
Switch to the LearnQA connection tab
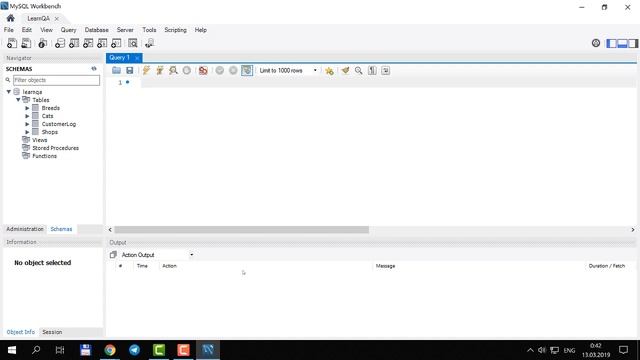click(x=38, y=18)
